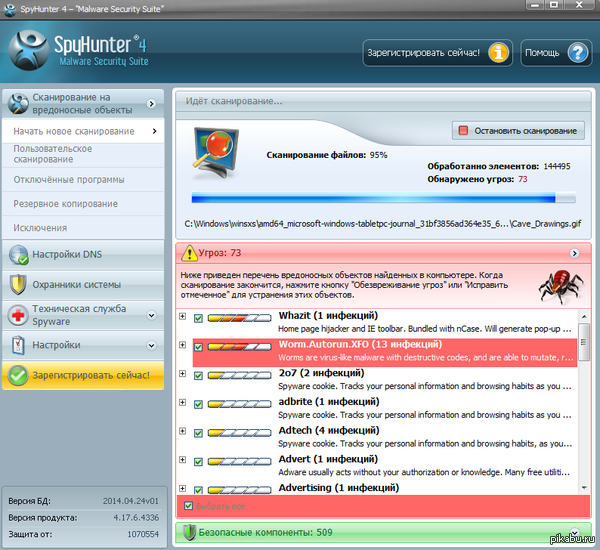
Task: Click the Whazit threat level meter
Action: click(240, 318)
